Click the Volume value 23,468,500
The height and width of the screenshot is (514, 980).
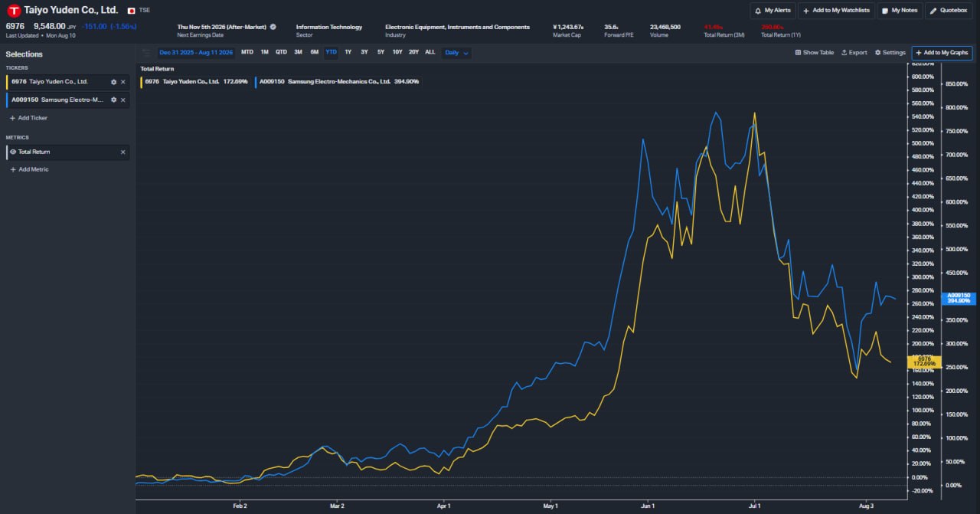click(665, 27)
